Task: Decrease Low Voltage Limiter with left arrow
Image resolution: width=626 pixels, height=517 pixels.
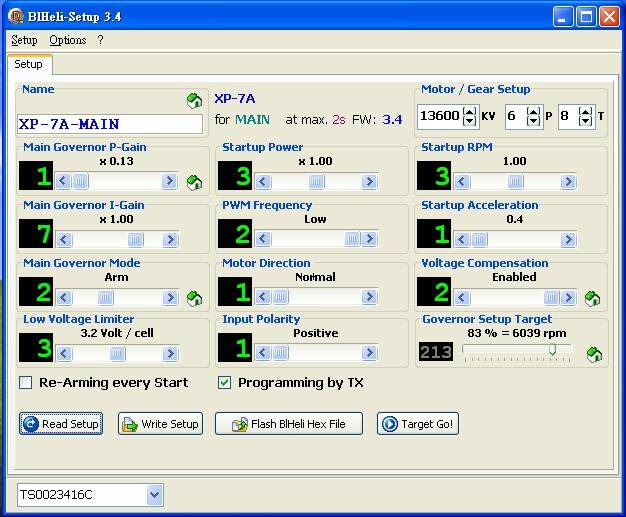Action: pyautogui.click(x=64, y=353)
